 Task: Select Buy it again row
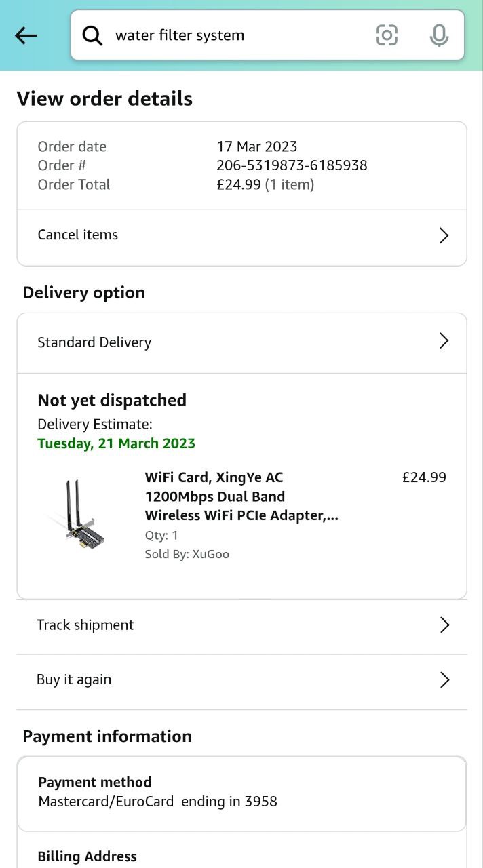point(74,679)
